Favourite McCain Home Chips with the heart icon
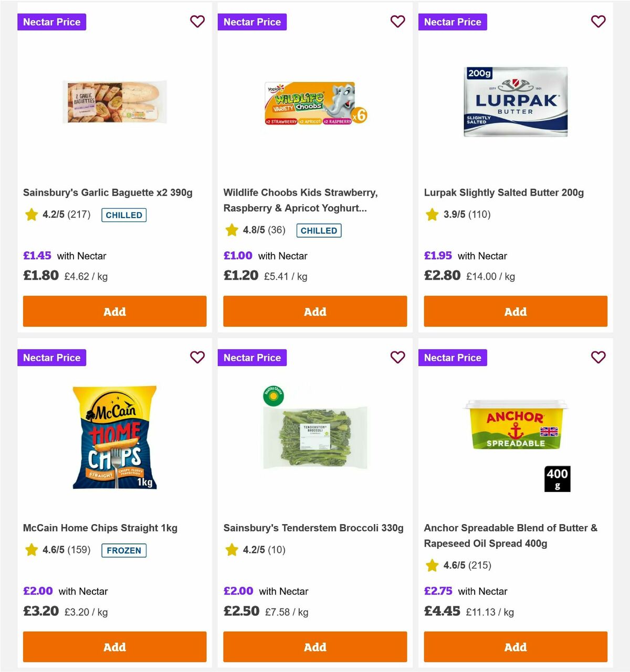630x672 pixels. [197, 357]
